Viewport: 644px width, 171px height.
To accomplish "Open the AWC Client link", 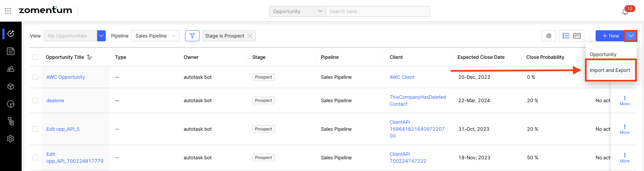I will (402, 77).
